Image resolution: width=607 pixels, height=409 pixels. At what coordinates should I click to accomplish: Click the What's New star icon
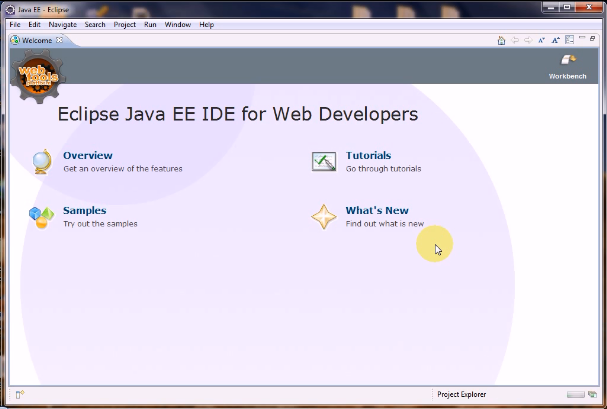(x=324, y=217)
